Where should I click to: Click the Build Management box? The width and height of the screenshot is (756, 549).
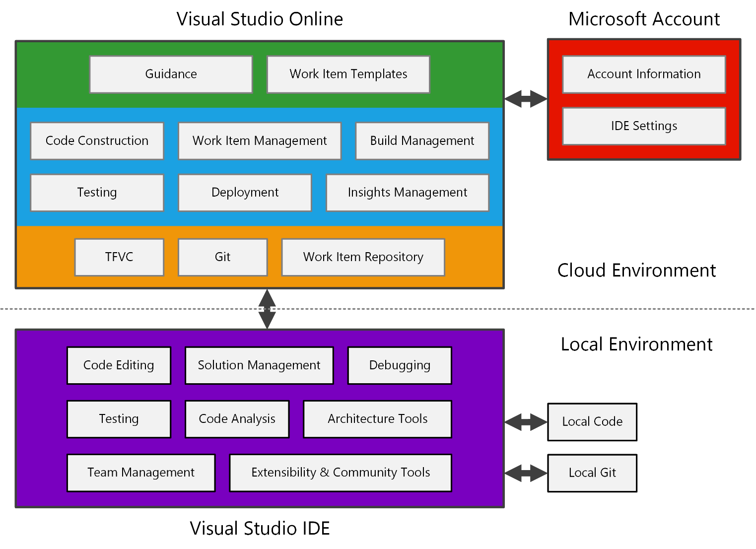[422, 141]
